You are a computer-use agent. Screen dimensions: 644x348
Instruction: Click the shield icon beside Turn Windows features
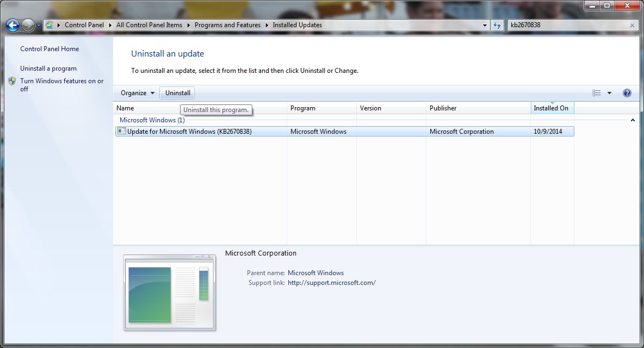click(12, 81)
